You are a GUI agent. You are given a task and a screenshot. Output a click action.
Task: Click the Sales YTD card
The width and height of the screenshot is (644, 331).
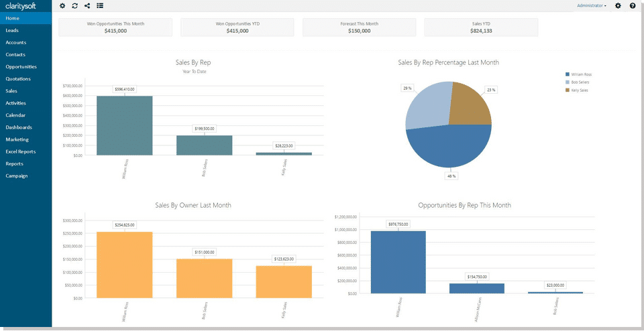(x=482, y=27)
